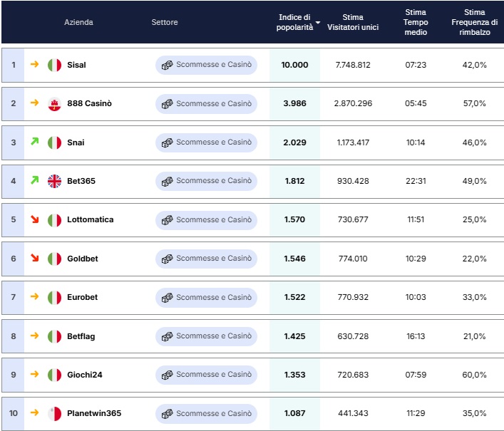Click the dice icon in Bet365's sector tag
Viewport: 504px width, 431px height.
167,182
